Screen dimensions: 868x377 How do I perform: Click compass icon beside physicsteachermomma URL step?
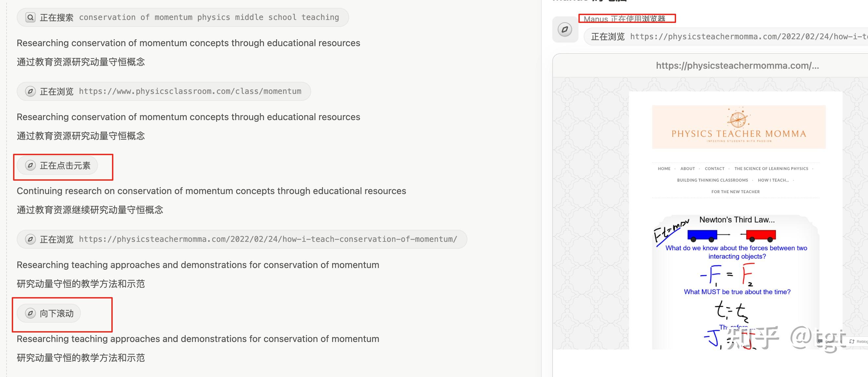click(x=30, y=239)
